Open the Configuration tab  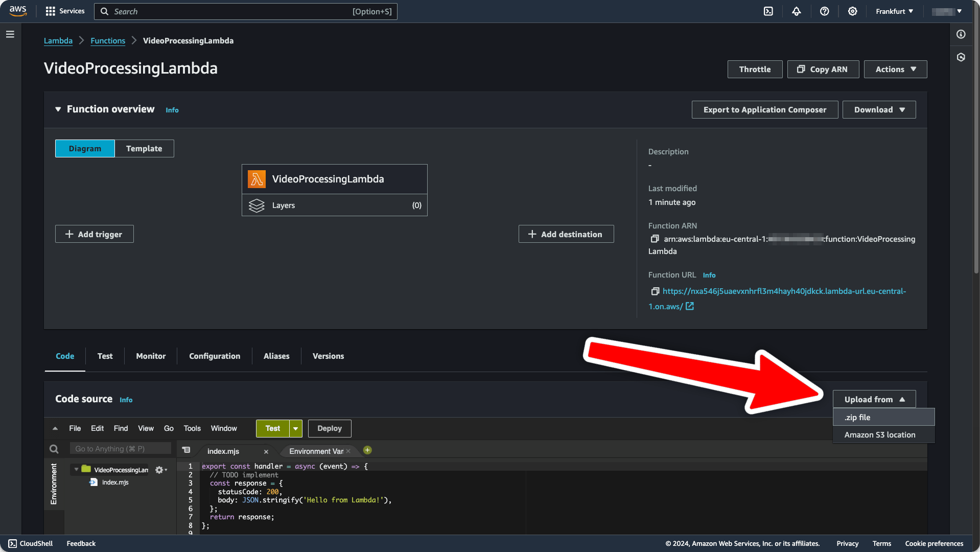point(215,356)
